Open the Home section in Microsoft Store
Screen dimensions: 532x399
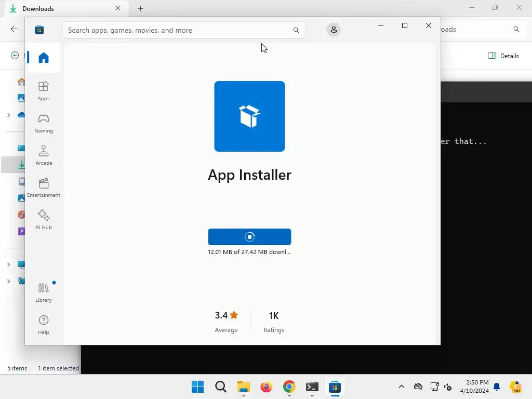pyautogui.click(x=44, y=57)
